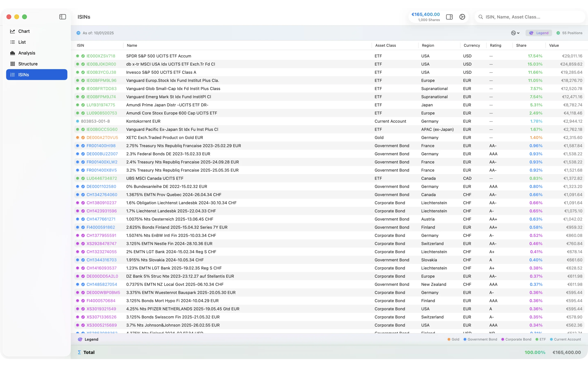Select the ISINs sidebar entry
The height and width of the screenshot is (367, 588).
23,74
